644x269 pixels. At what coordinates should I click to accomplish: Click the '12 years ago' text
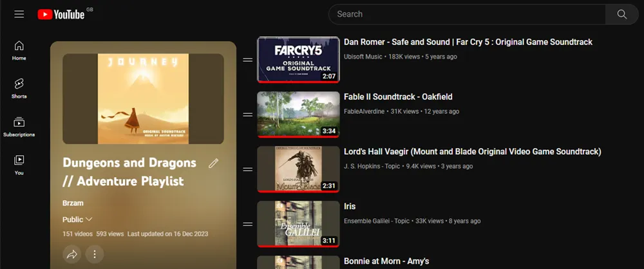[442, 112]
